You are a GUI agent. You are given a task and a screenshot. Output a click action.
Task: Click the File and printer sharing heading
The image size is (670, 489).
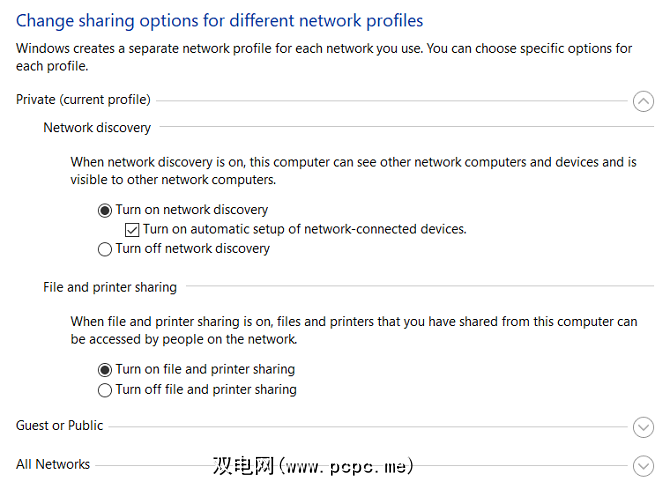[x=110, y=287]
